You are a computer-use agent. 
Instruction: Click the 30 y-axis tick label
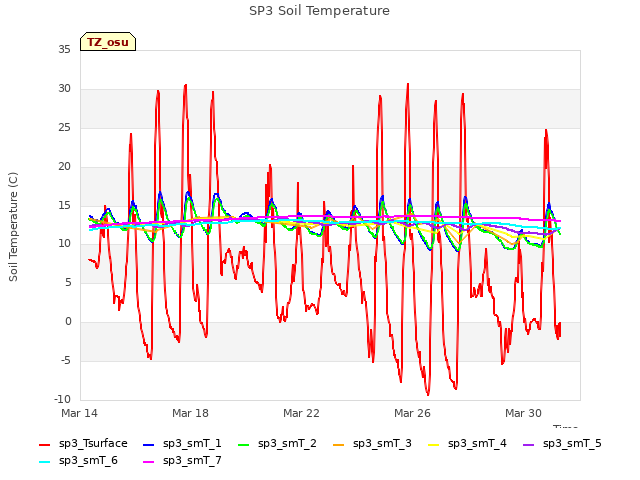64,88
